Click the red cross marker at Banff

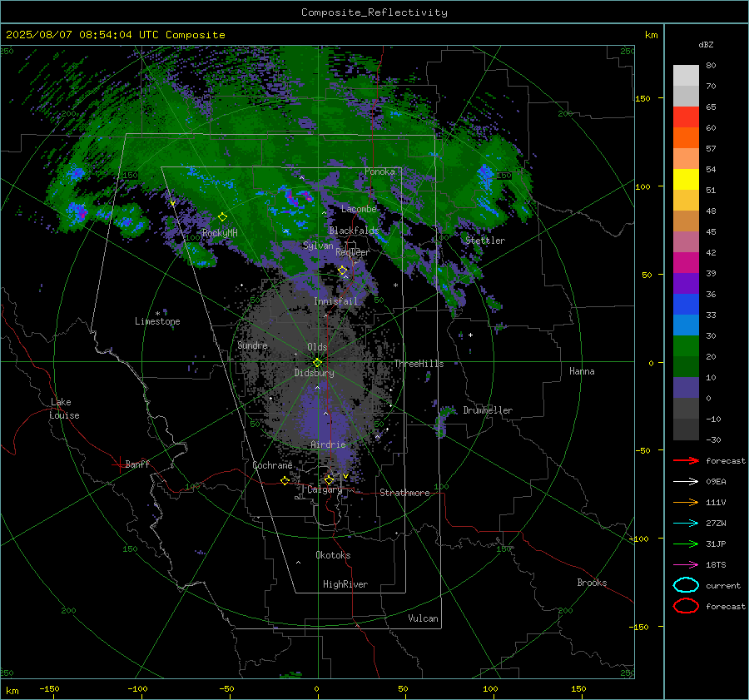point(119,464)
